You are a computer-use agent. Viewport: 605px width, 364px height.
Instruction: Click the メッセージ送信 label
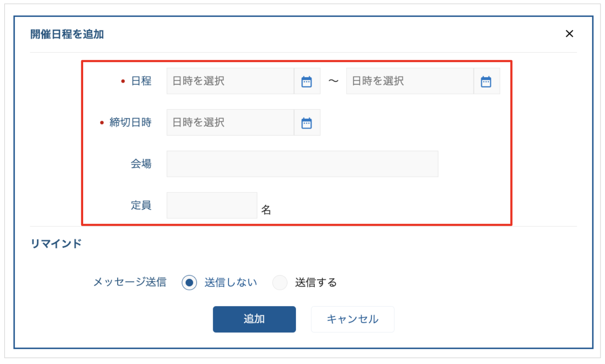130,282
